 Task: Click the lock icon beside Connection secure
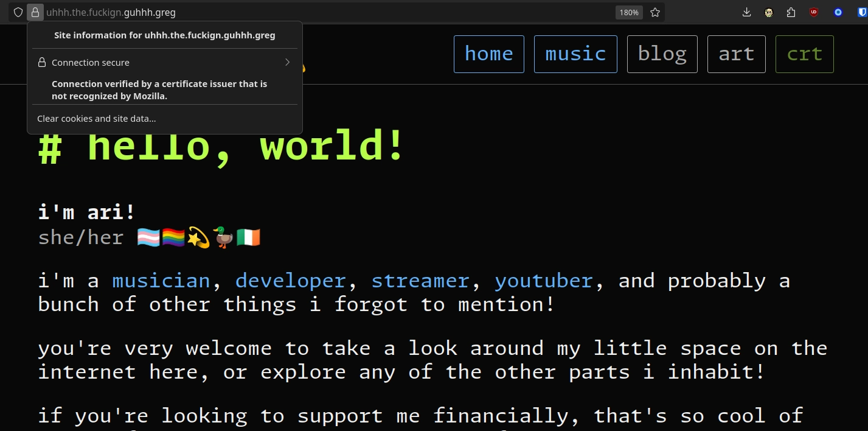click(42, 62)
